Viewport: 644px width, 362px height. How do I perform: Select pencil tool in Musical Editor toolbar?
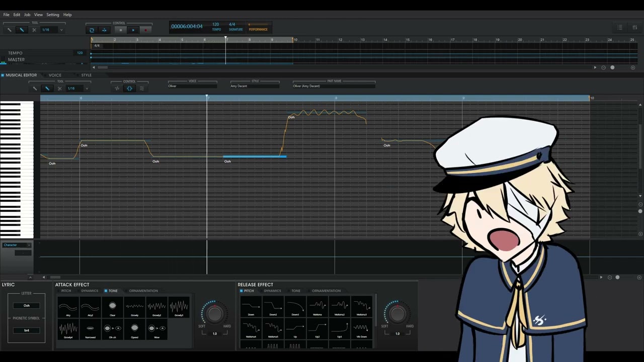47,88
